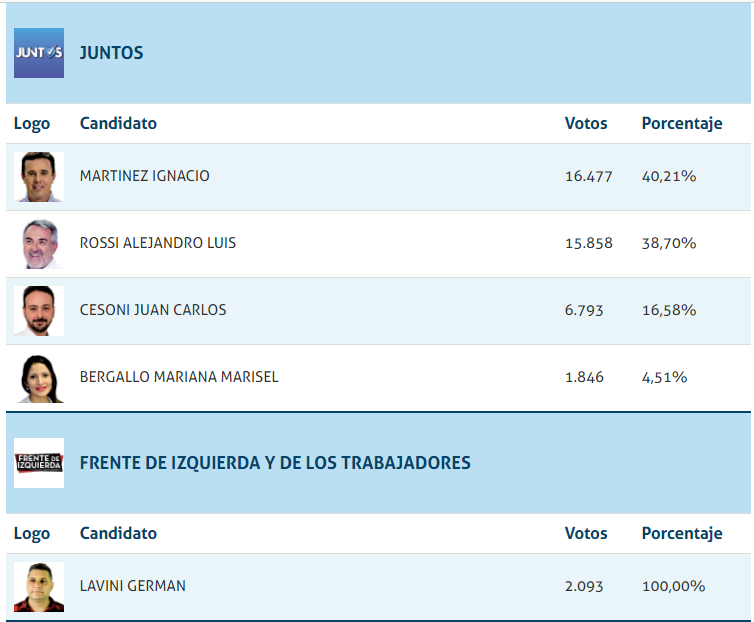Click Rossi's 38,70% percentage value

pyautogui.click(x=669, y=243)
